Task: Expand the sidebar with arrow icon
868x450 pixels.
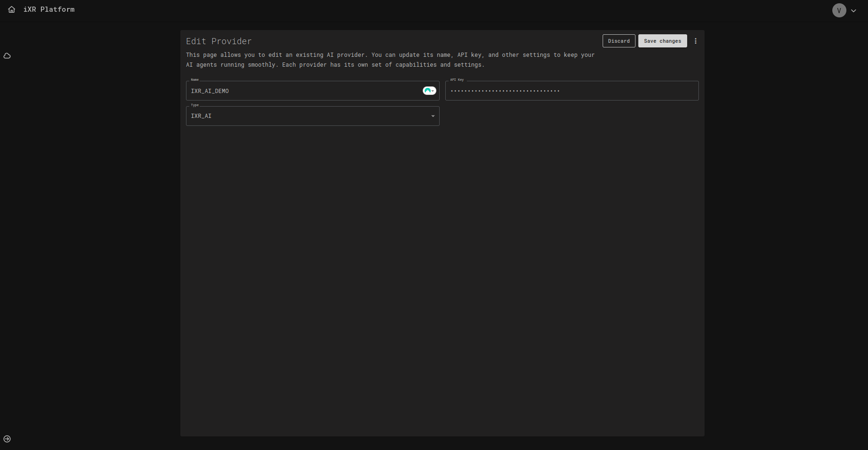Action: (x=7, y=439)
